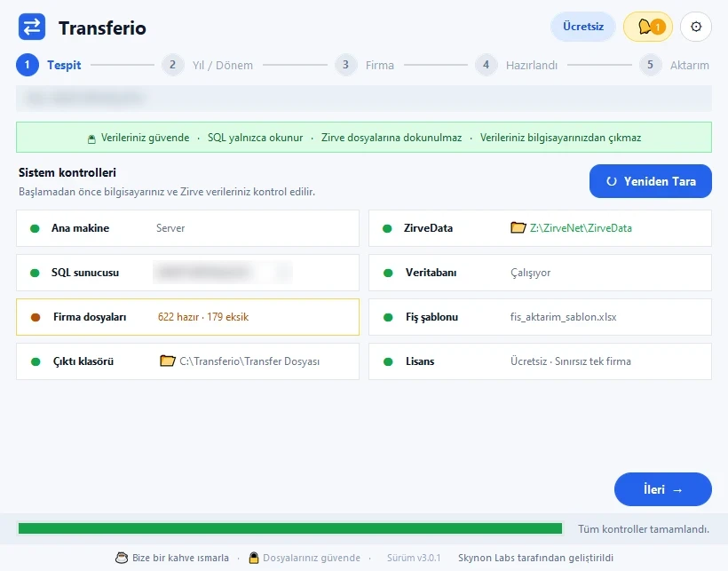Click the green status dot for SQL sunucusu

click(35, 273)
